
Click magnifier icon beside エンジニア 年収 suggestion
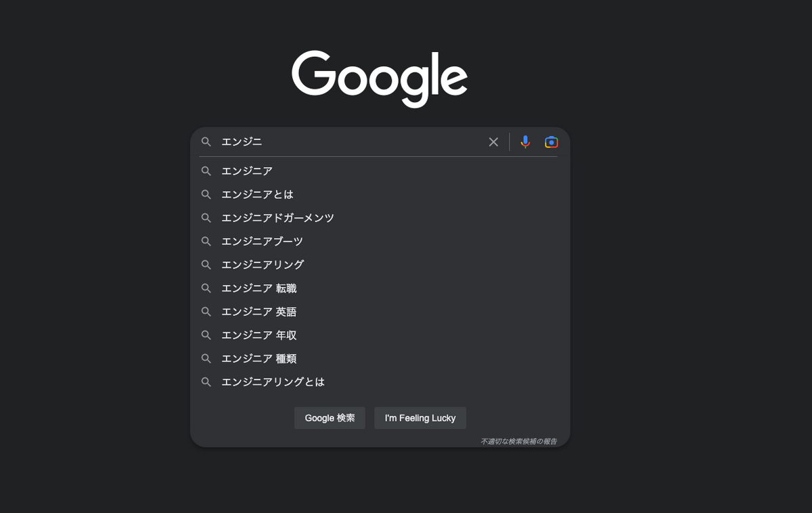pos(206,335)
